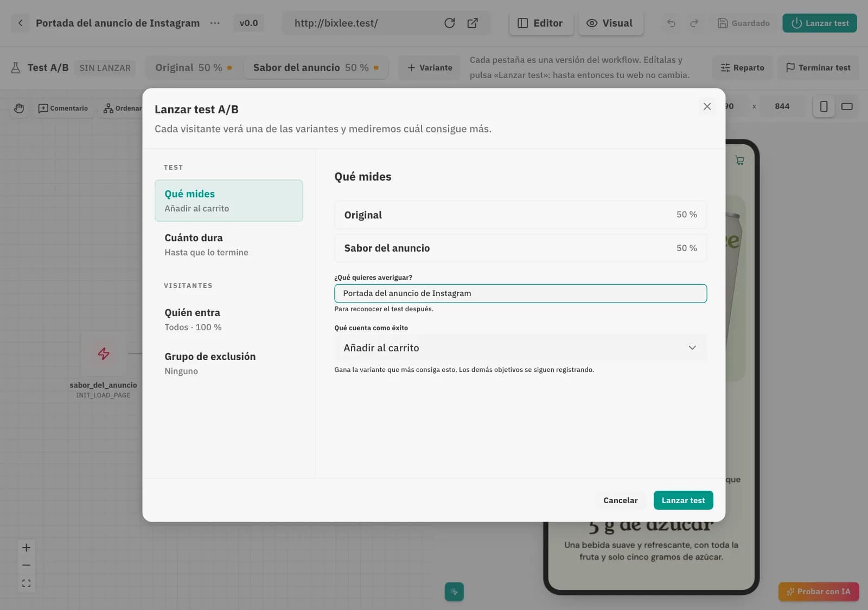The image size is (868, 610).
Task: Open the three-dots menu beside the project title
Action: [x=215, y=23]
